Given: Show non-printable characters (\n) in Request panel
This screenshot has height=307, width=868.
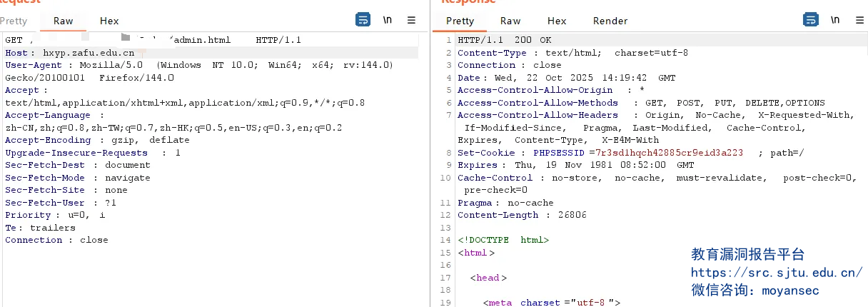Looking at the screenshot, I should (388, 20).
